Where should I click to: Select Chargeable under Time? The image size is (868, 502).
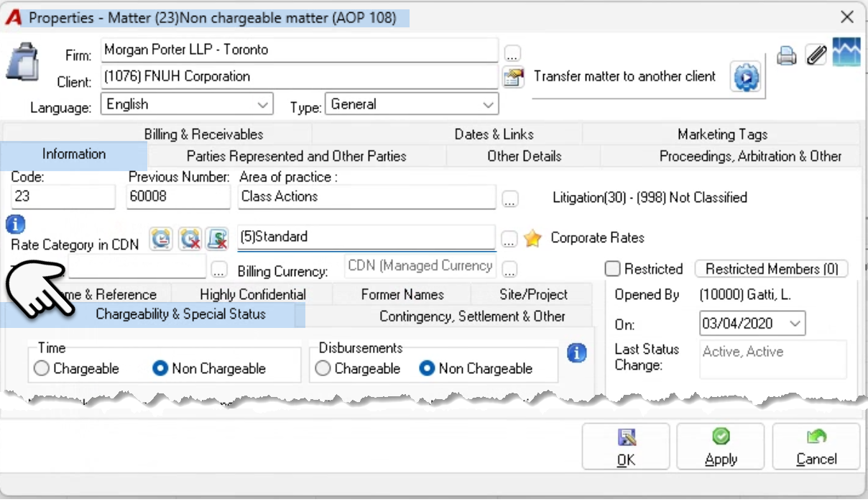[76, 369]
